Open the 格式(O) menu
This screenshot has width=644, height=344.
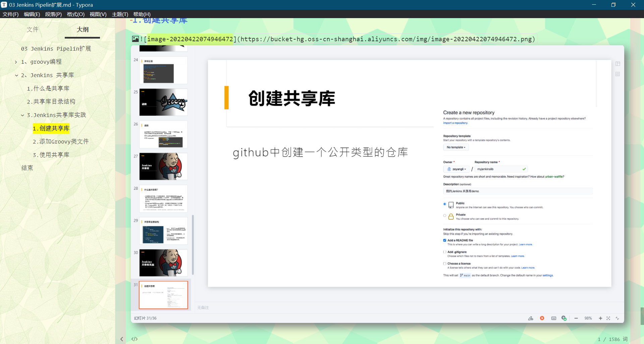click(x=75, y=14)
